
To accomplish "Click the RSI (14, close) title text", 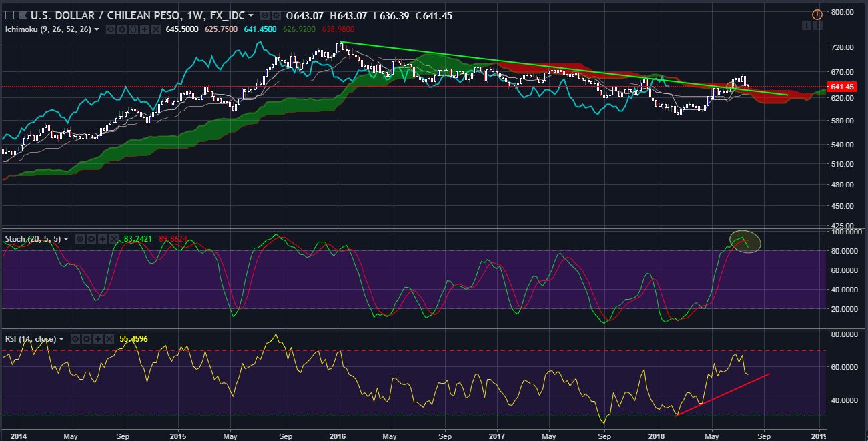I will coord(30,339).
